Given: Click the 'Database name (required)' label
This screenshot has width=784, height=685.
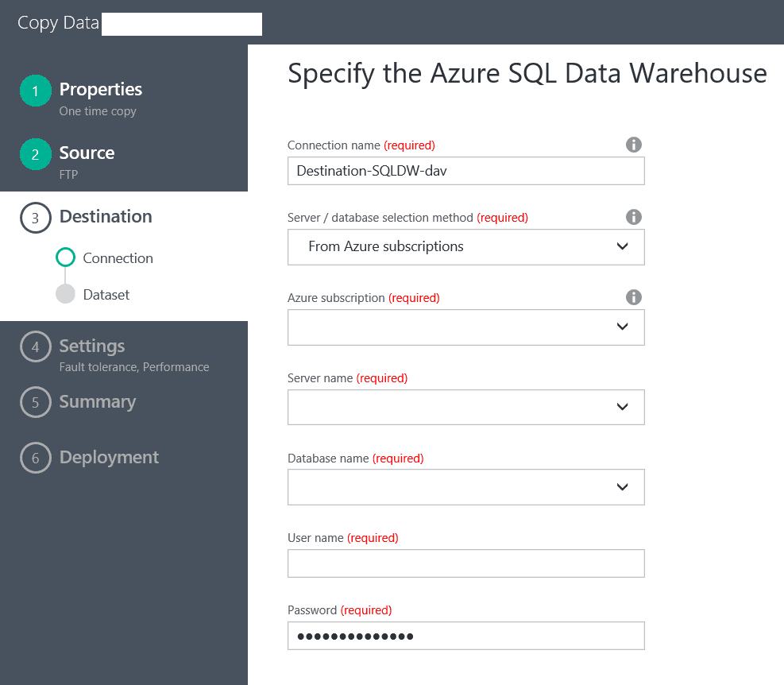Looking at the screenshot, I should pyautogui.click(x=356, y=459).
